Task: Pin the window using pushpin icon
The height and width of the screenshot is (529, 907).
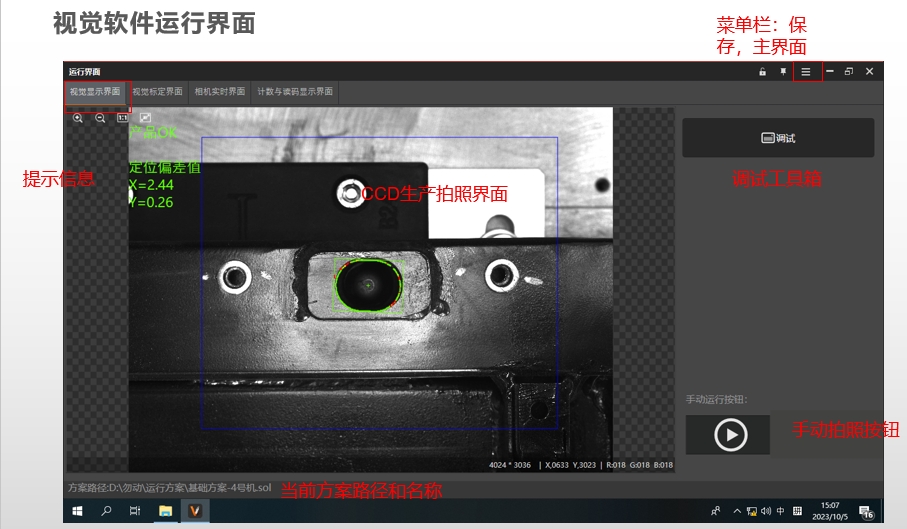Action: point(783,72)
